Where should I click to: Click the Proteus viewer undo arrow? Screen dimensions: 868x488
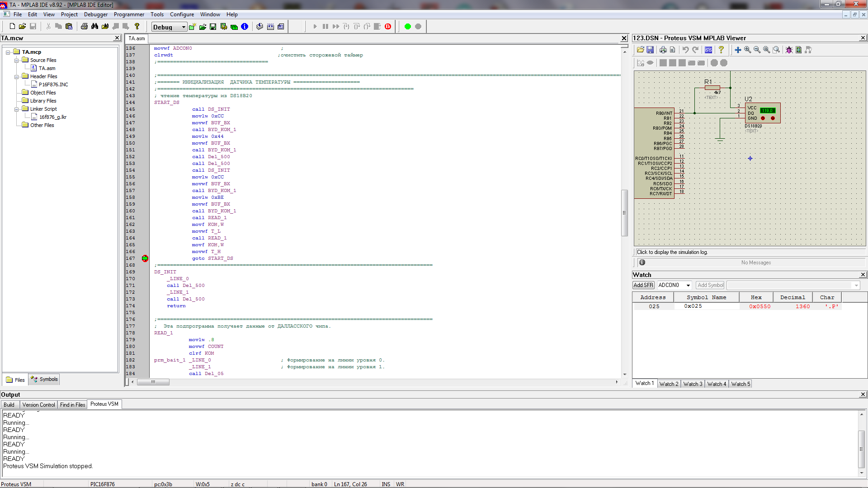click(686, 50)
